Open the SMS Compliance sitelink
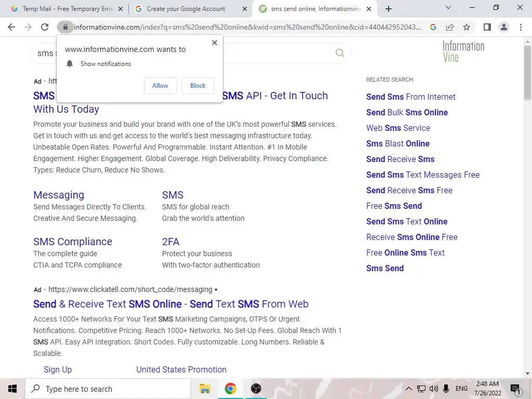The image size is (532, 399). click(x=73, y=242)
